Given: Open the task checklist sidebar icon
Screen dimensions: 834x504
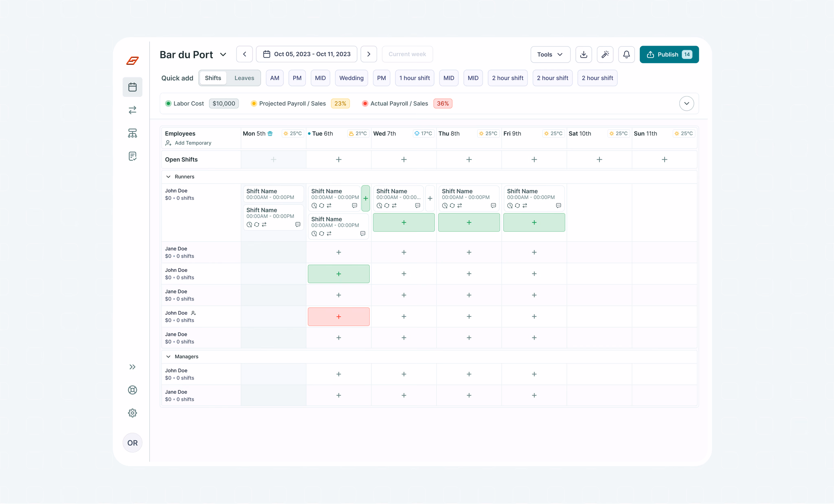Looking at the screenshot, I should (x=132, y=156).
